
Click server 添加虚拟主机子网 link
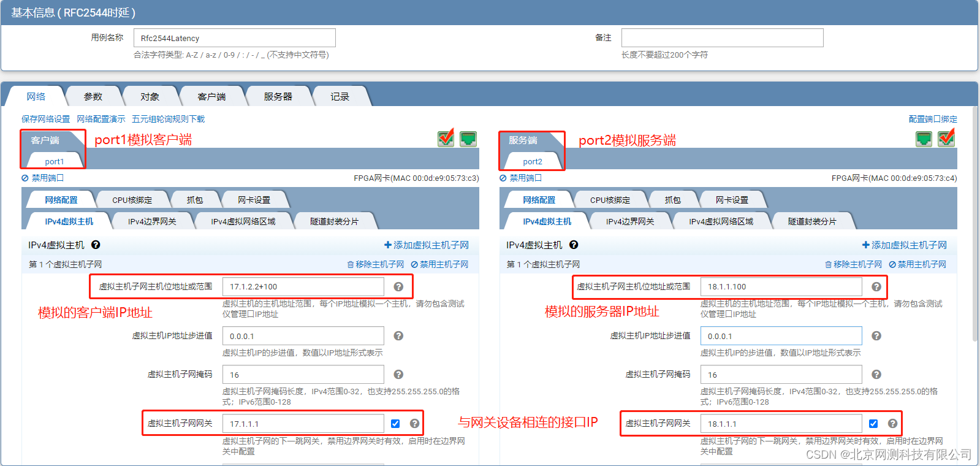coord(905,245)
